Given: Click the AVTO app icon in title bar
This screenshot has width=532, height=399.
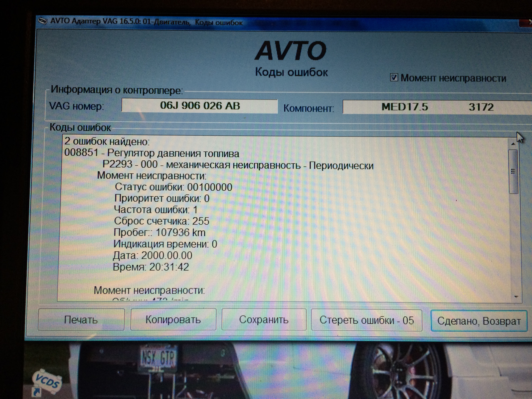Looking at the screenshot, I should (x=42, y=21).
